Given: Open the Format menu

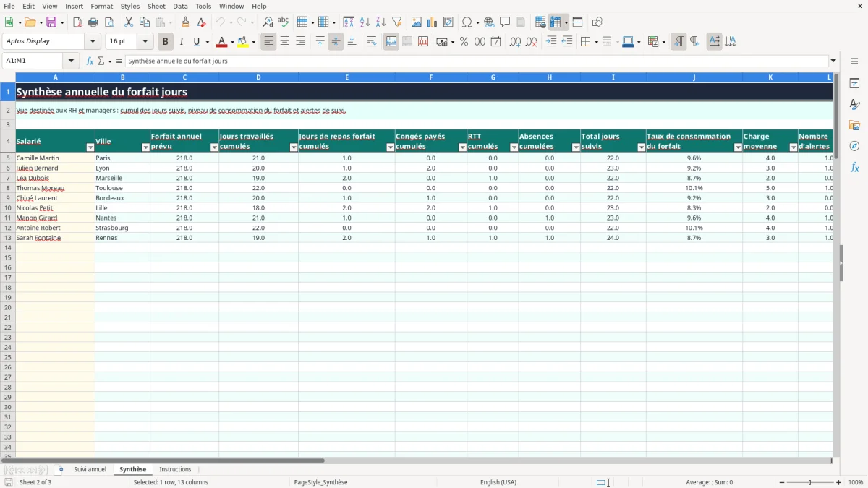Looking at the screenshot, I should 101,6.
